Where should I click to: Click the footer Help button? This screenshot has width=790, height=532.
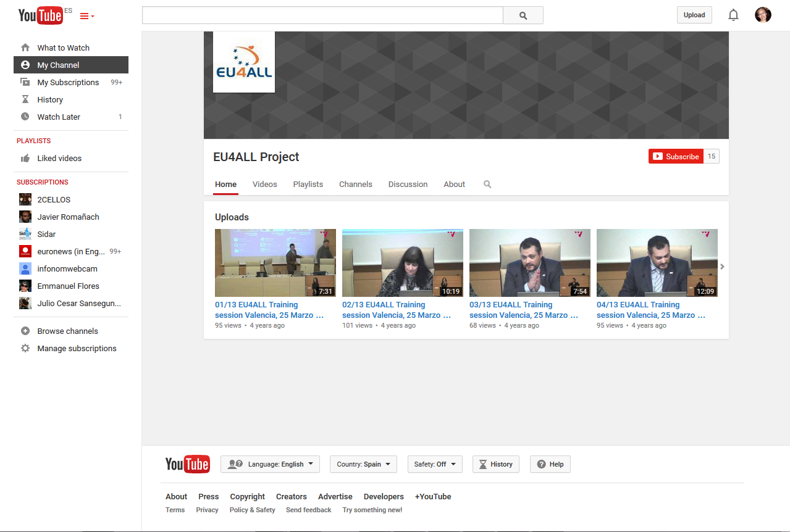(x=550, y=464)
